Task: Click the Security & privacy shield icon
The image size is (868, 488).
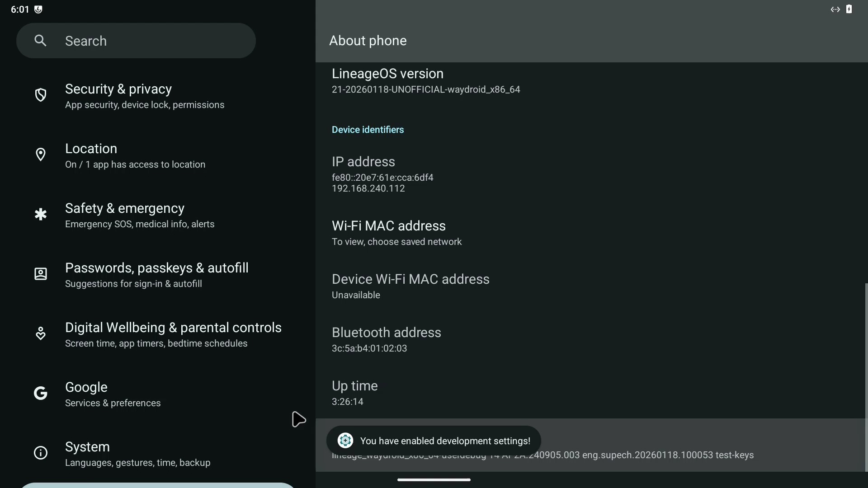Action: pos(41,95)
